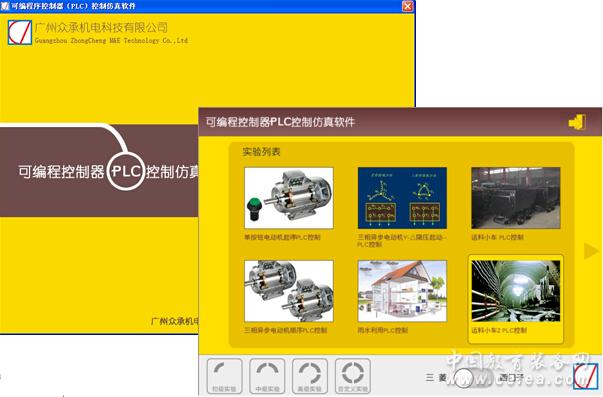The height and width of the screenshot is (397, 603).
Task: Click the app icon in the title bar
Action: 5,6
